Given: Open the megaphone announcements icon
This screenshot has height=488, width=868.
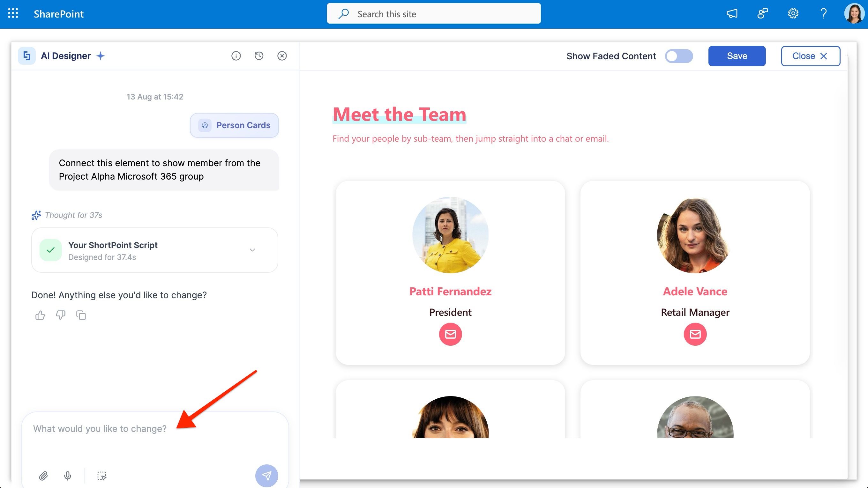Looking at the screenshot, I should tap(732, 13).
